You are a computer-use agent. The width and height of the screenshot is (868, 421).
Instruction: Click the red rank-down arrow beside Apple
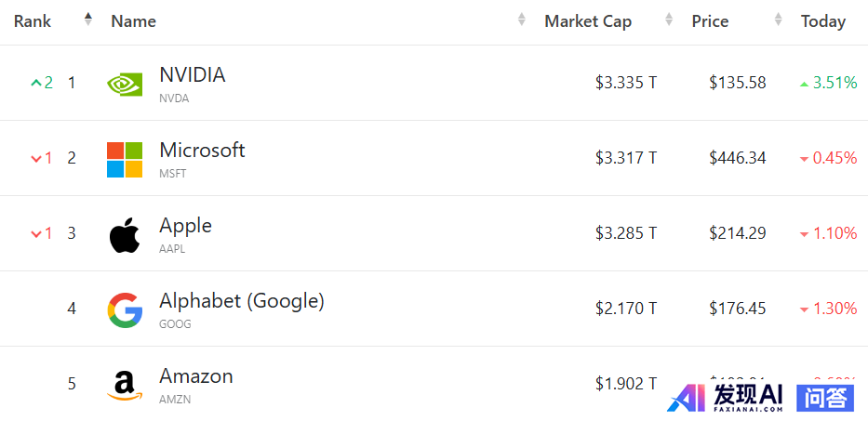36,234
